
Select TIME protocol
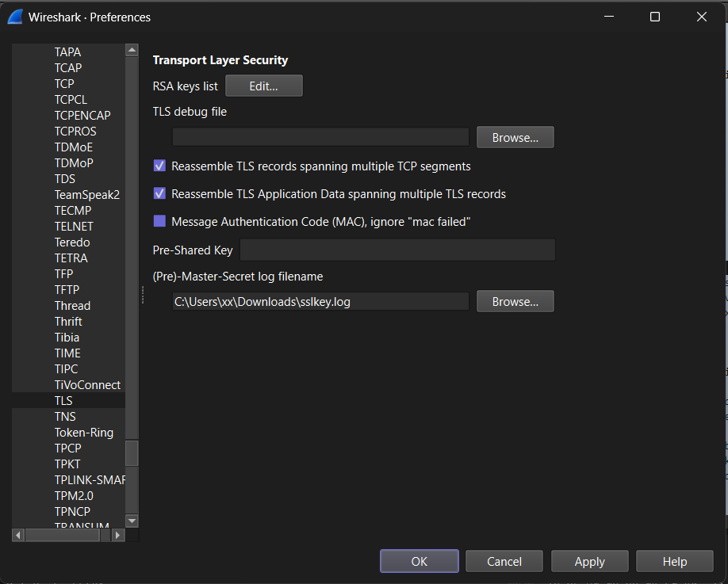(67, 353)
